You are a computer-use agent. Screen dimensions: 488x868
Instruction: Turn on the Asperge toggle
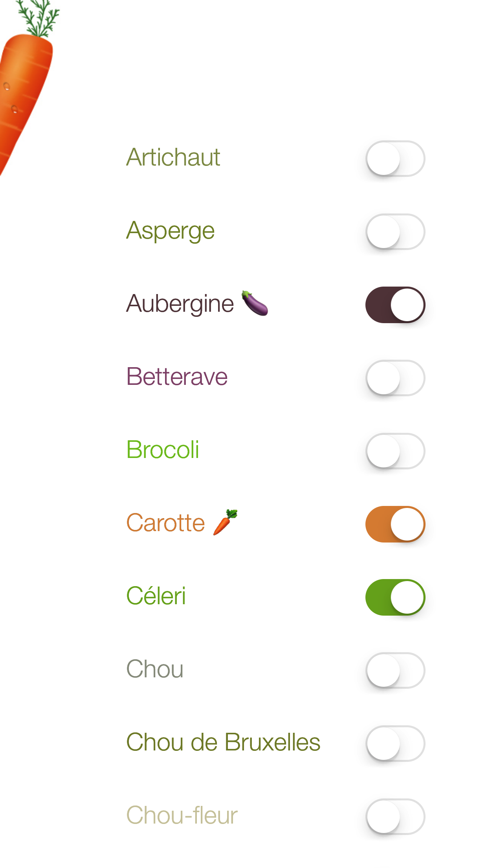(x=395, y=232)
